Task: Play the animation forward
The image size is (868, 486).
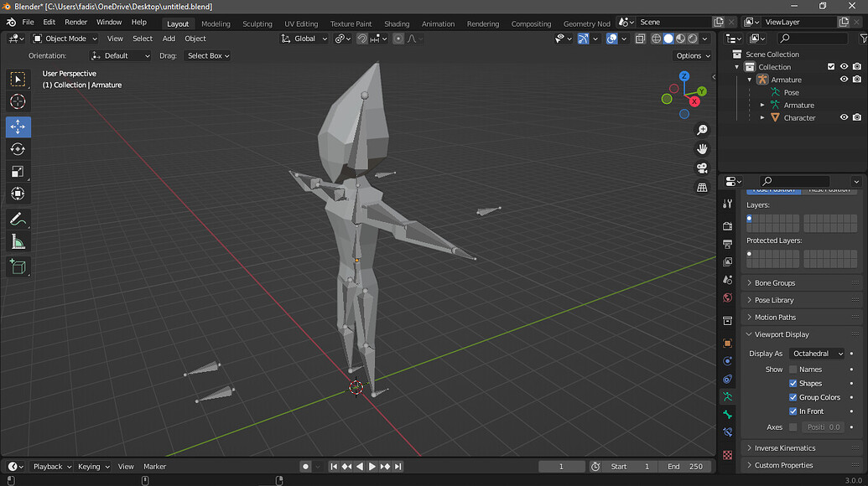Action: point(372,467)
